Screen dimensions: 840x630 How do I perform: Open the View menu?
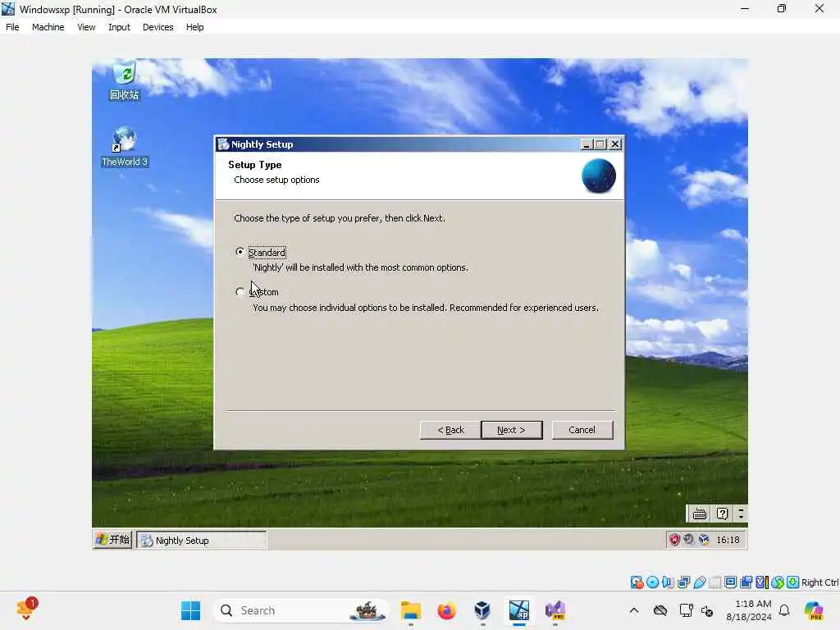86,27
